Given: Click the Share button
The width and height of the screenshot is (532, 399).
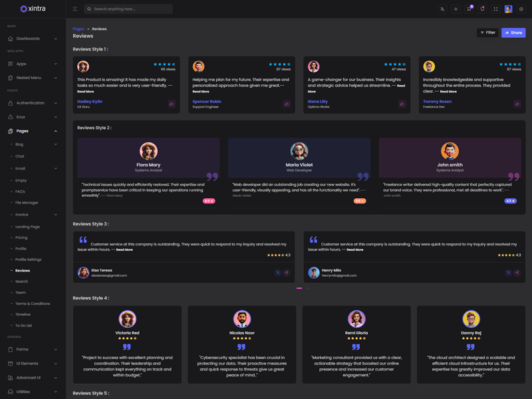Looking at the screenshot, I should 513,33.
